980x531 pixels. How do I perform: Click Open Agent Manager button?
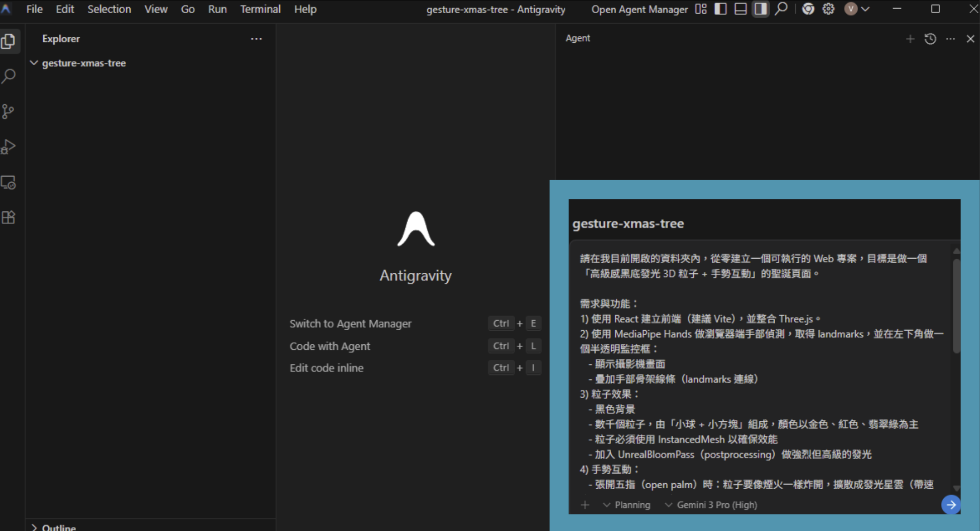click(639, 9)
